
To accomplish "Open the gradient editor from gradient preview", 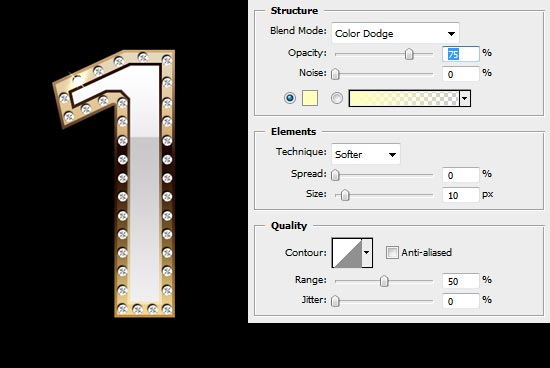I will point(404,98).
